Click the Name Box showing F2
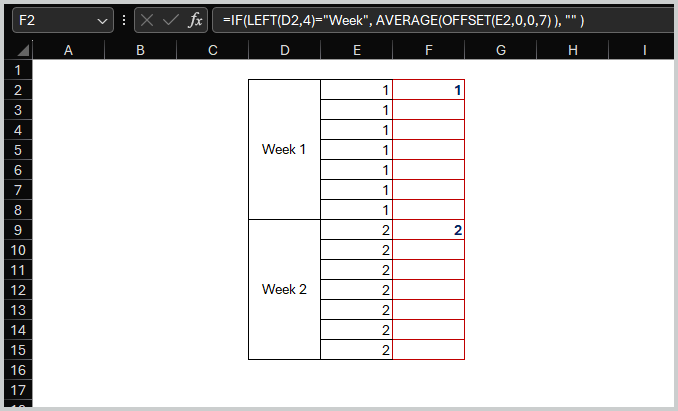The image size is (678, 411). pyautogui.click(x=63, y=20)
